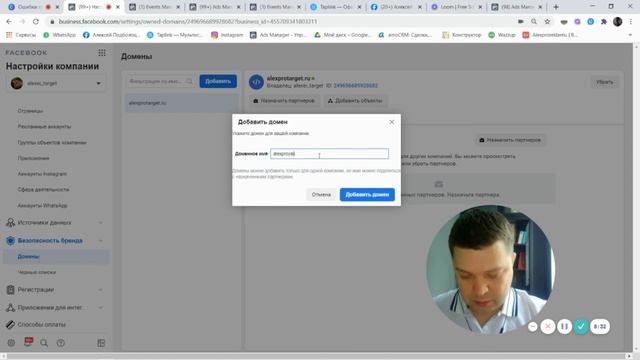Cancel the dialog with Отмена button
Image resolution: width=640 pixels, height=360 pixels.
pos(321,195)
